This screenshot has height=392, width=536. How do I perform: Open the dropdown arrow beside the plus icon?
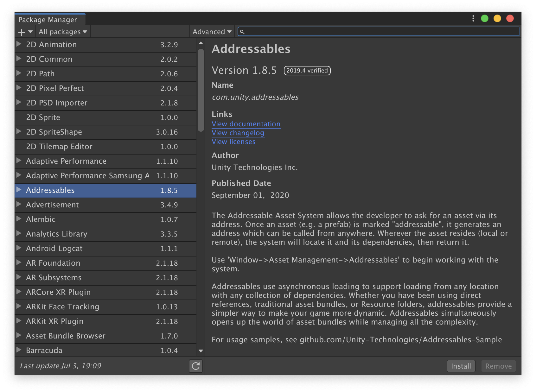[29, 32]
